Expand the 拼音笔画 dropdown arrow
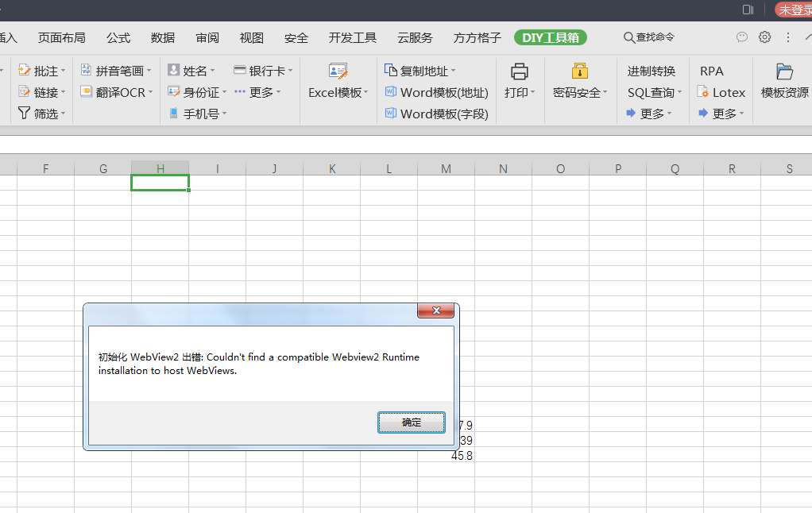The height and width of the screenshot is (513, 812). pos(149,71)
